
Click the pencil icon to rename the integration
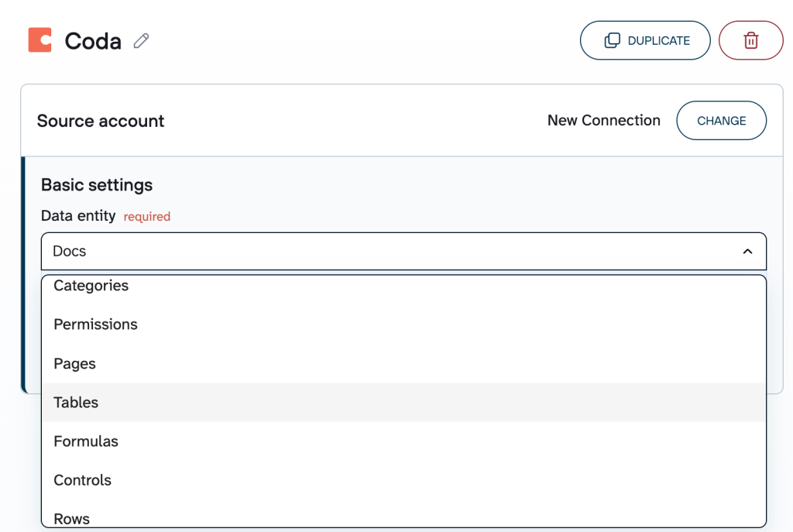pyautogui.click(x=142, y=41)
